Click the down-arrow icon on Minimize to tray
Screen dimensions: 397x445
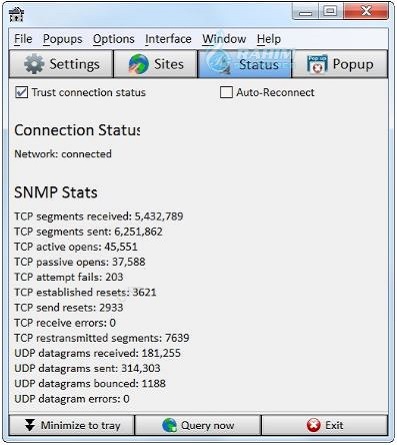tap(30, 425)
